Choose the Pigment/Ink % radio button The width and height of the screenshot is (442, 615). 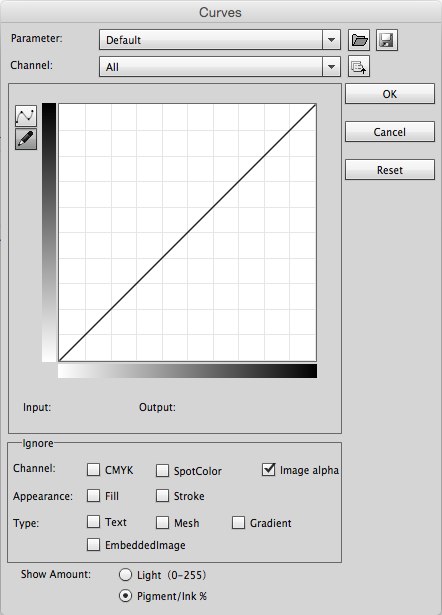pos(125,596)
